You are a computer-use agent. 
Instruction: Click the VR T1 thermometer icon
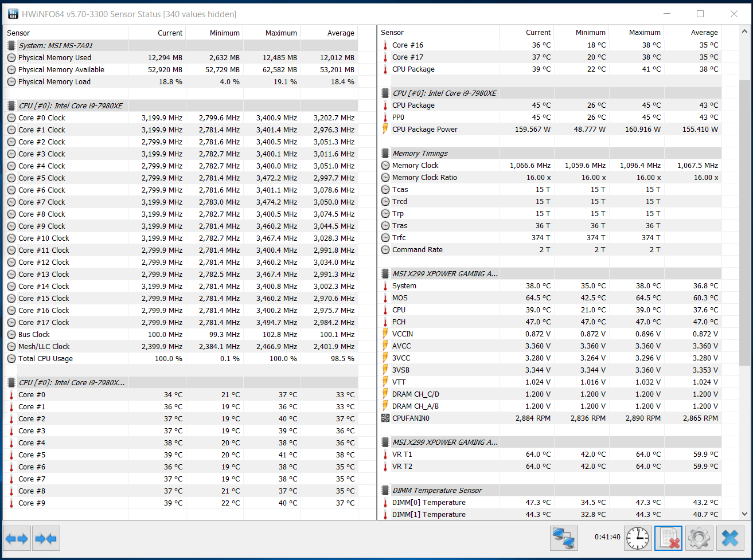[x=385, y=454]
